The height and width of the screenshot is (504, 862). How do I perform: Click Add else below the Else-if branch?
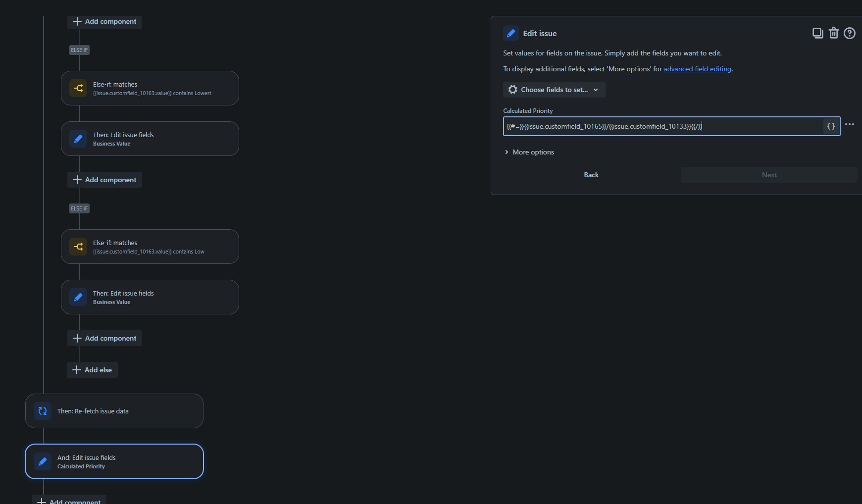coord(92,369)
